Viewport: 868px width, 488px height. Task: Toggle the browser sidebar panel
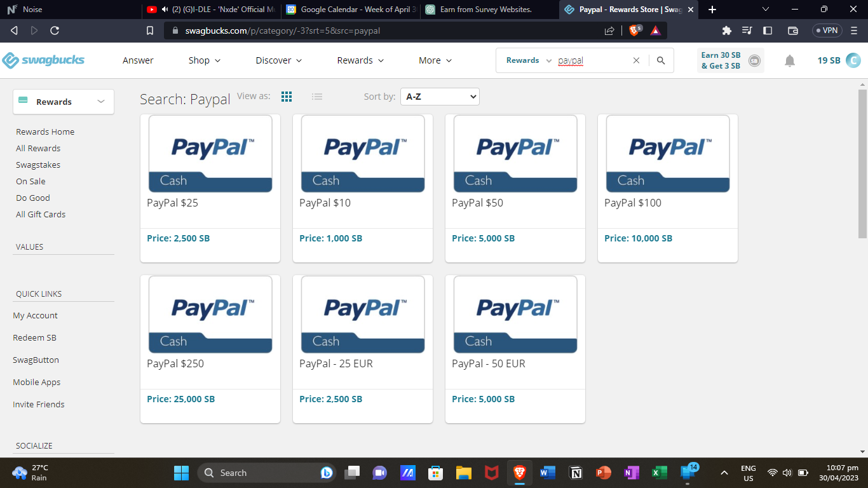click(768, 30)
